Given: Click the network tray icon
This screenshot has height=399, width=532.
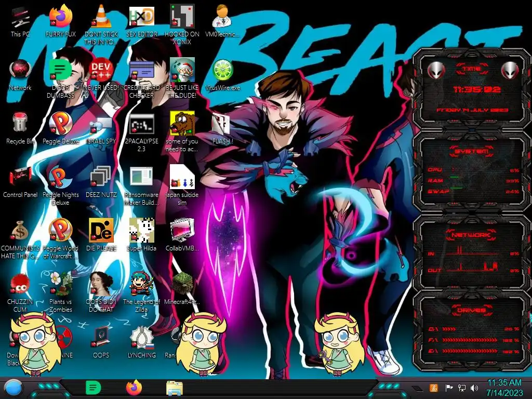Looking at the screenshot, I should coord(462,388).
